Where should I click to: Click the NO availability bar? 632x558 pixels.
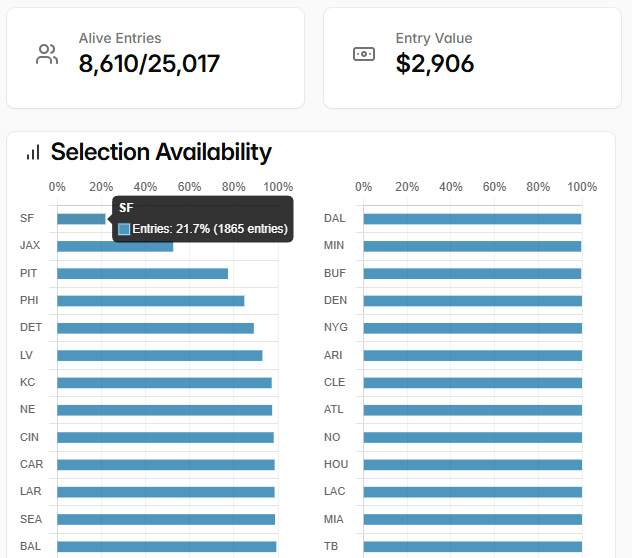click(473, 437)
